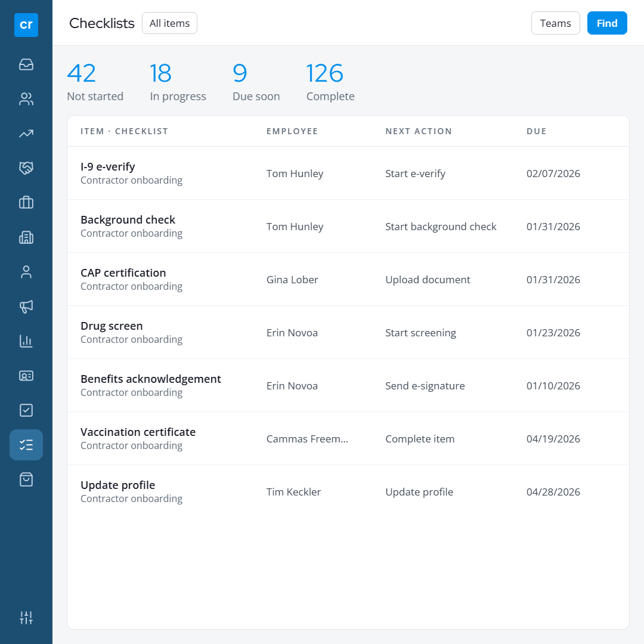Open the Benefits acknowledgement item
This screenshot has height=644, width=644.
tap(151, 379)
